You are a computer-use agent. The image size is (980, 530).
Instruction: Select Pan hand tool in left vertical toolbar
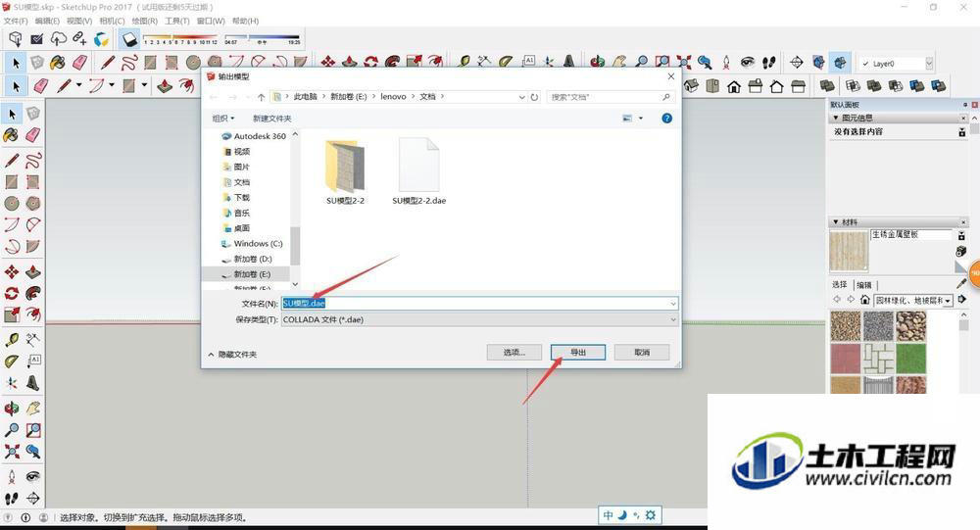(33, 409)
